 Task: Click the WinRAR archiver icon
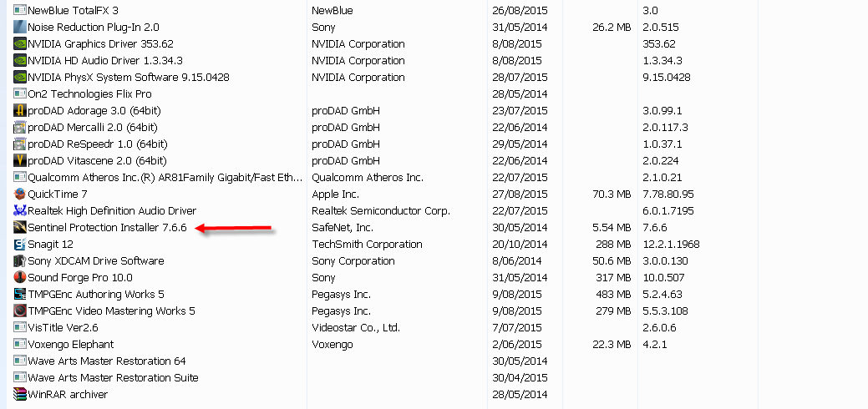tap(20, 395)
